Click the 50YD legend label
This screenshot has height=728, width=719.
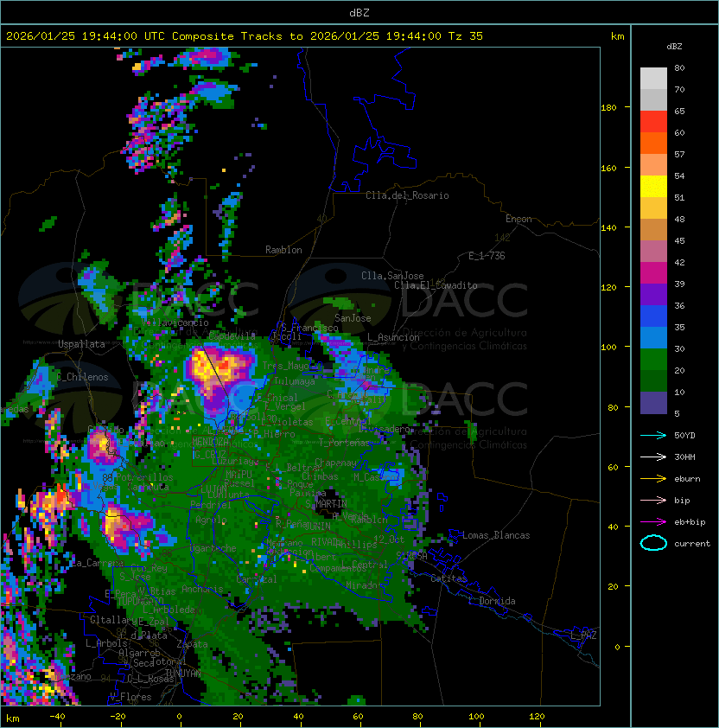click(684, 435)
